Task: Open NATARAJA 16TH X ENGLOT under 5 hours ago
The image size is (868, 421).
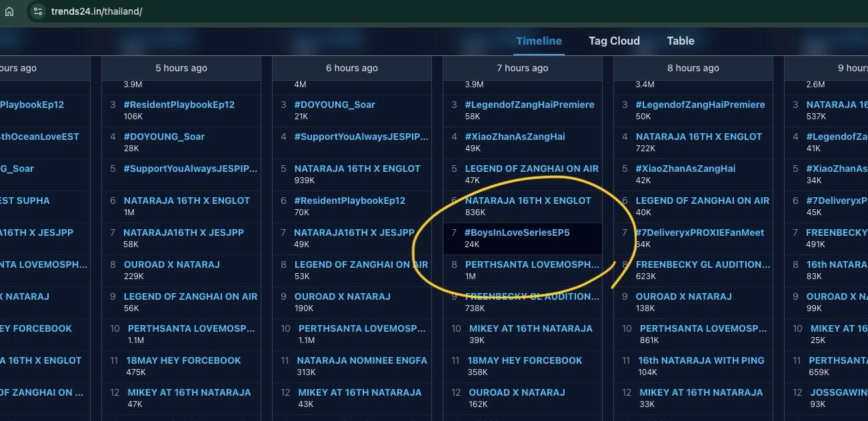Action: [187, 201]
